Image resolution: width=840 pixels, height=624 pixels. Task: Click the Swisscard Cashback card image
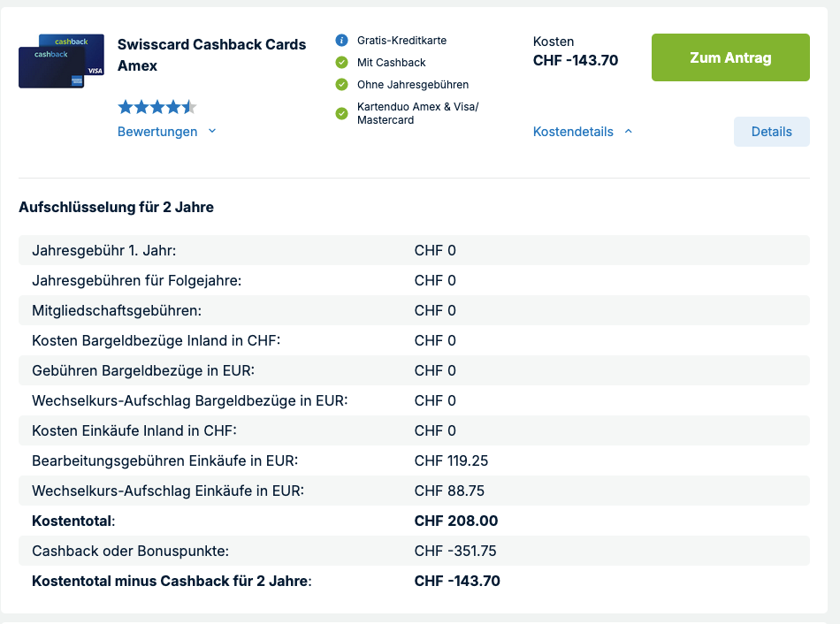coord(61,61)
